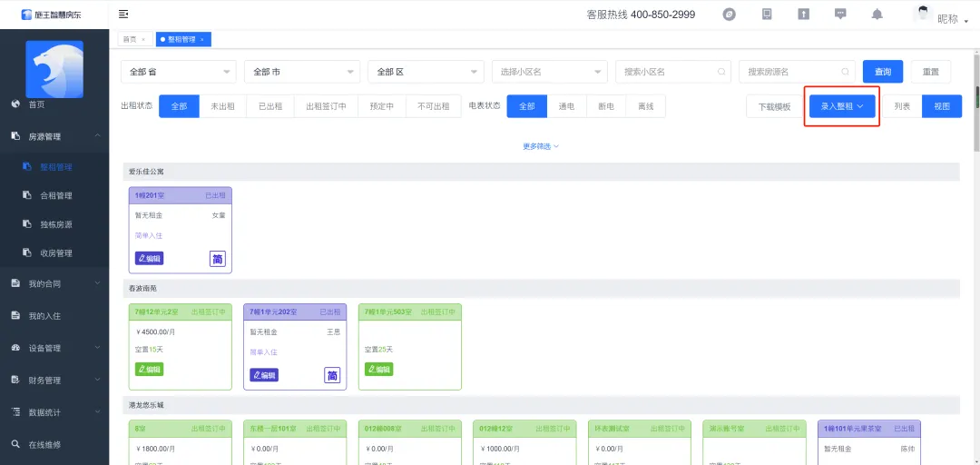The image size is (980, 465).
Task: Expand 更多筛选 more filters
Action: [541, 146]
